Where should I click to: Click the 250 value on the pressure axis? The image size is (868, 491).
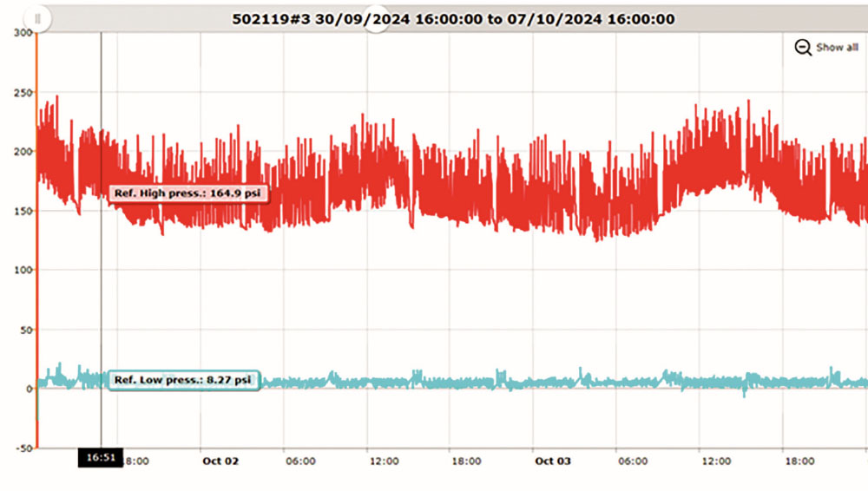pos(22,92)
